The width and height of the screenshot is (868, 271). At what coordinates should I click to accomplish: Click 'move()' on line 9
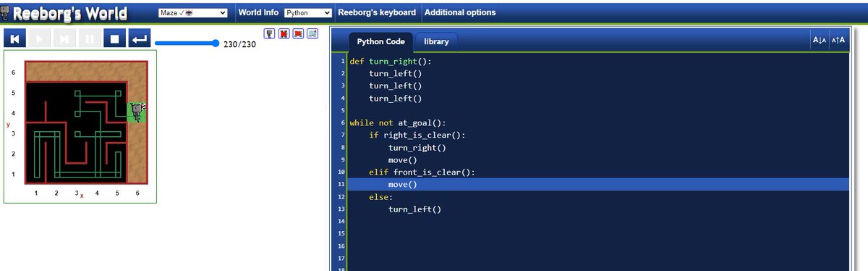(x=403, y=160)
